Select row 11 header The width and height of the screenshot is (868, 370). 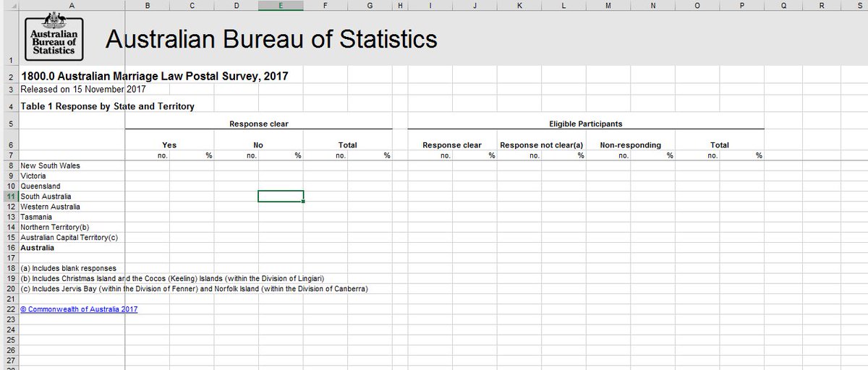(x=10, y=196)
